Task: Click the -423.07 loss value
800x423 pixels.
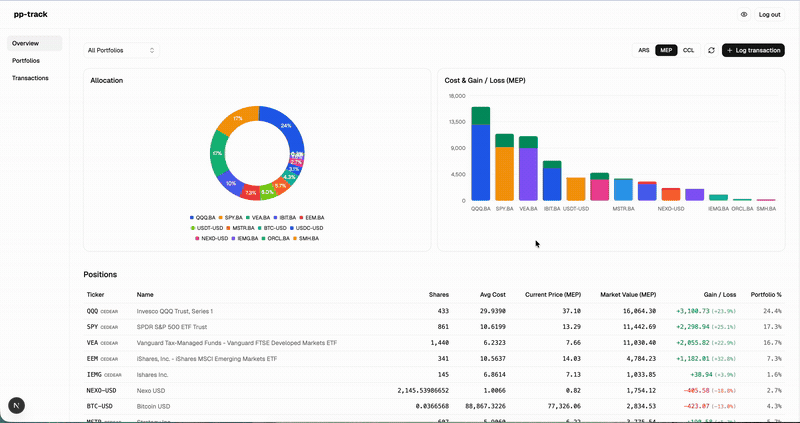Action: (x=696, y=406)
